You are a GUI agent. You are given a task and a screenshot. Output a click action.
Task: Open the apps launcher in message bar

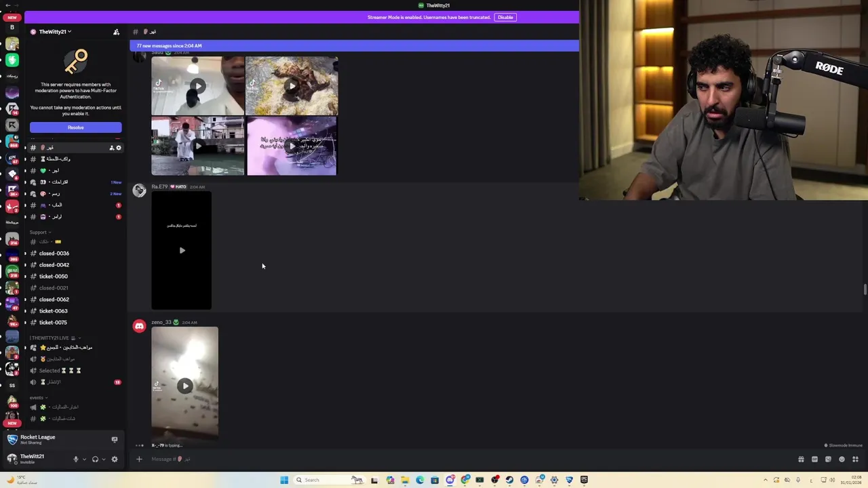coord(855,460)
